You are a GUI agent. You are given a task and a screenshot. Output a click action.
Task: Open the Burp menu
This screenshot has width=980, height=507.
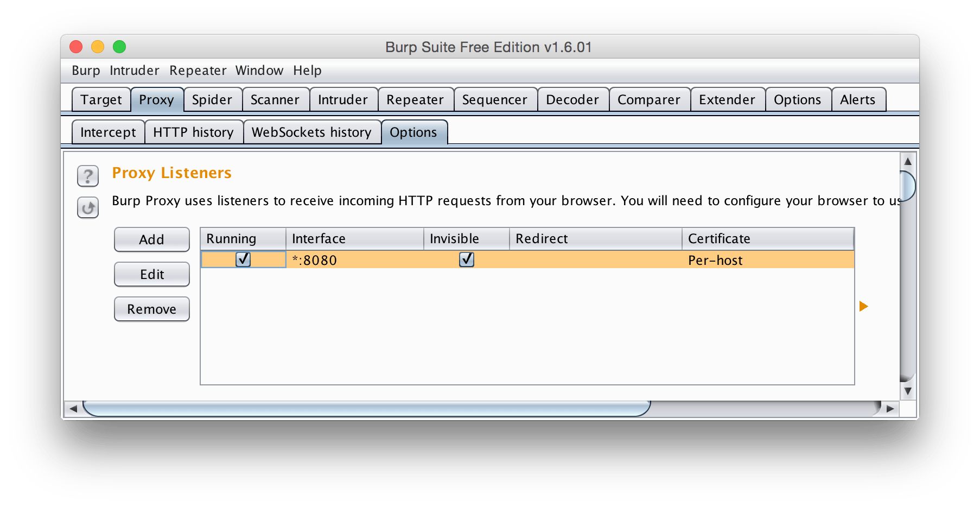[86, 71]
